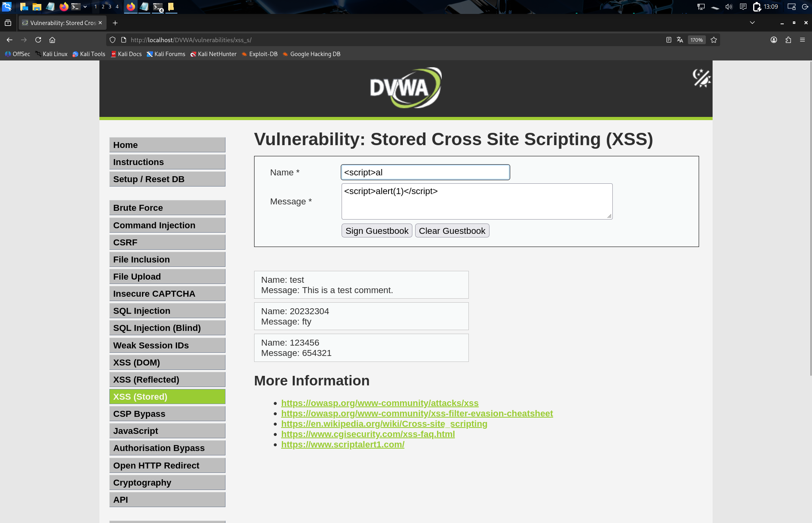Focus the Message textarea field

[x=476, y=201]
